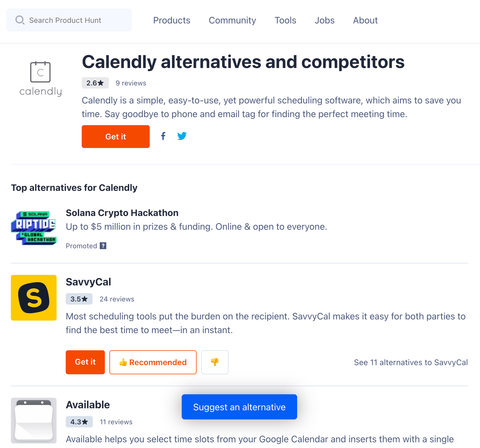
Task: Click Suggest an alternative button
Action: click(x=239, y=407)
